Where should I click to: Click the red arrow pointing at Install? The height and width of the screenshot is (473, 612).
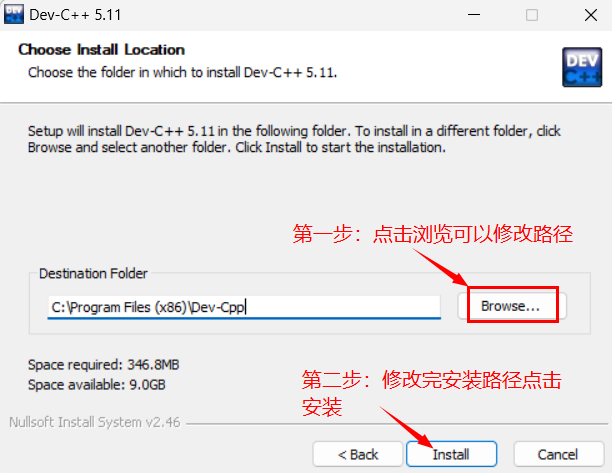[406, 427]
